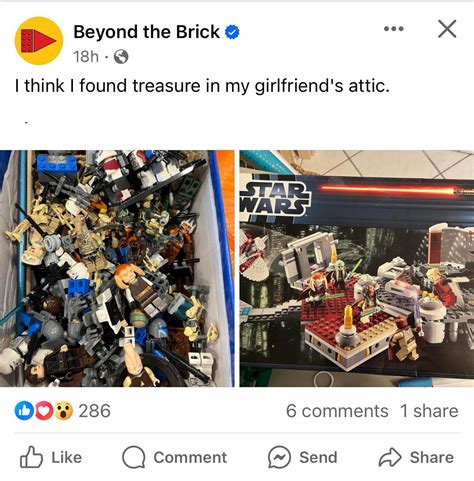Send the post via Messenger
The width and height of the screenshot is (474, 481).
tap(303, 457)
